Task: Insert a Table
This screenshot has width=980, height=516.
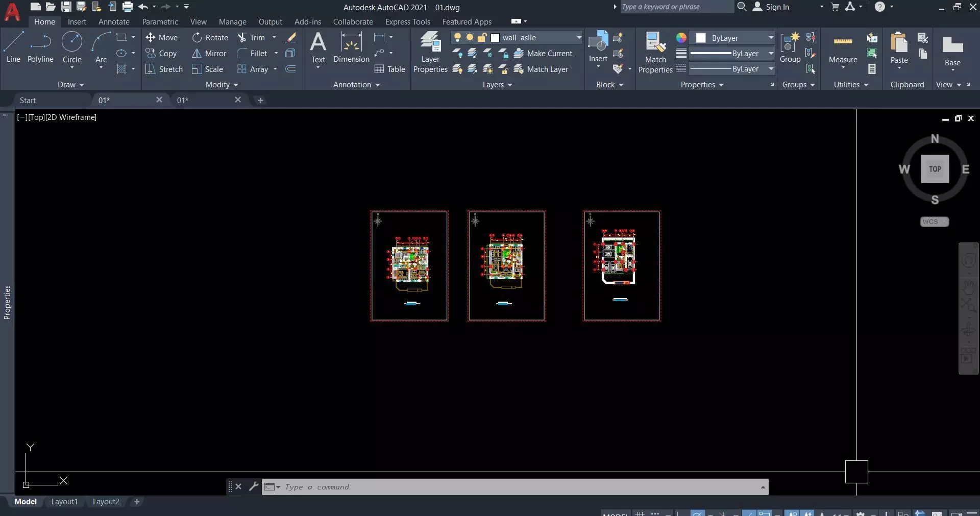Action: [390, 69]
